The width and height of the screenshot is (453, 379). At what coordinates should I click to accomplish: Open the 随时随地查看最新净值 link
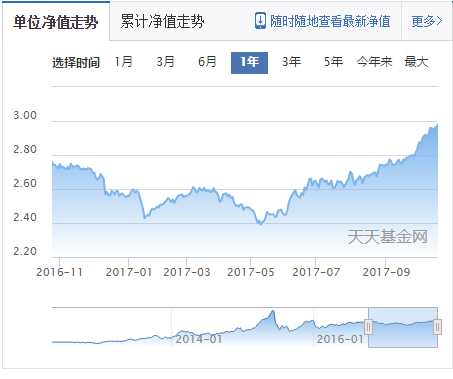(330, 21)
